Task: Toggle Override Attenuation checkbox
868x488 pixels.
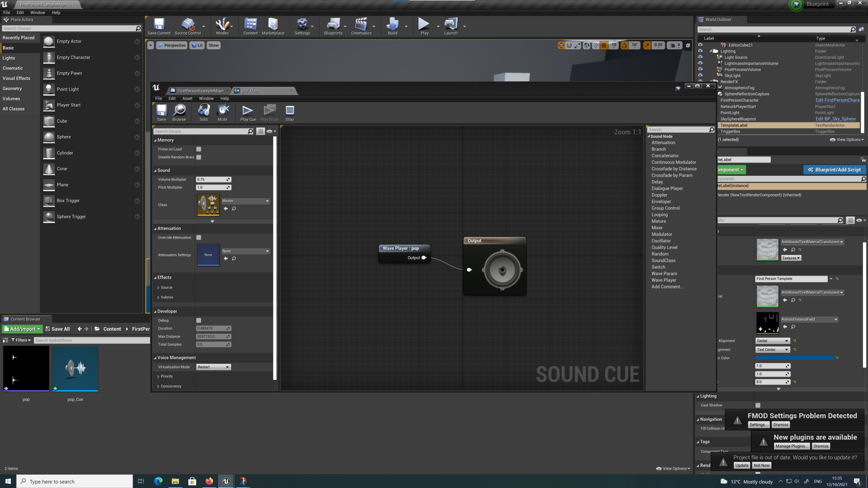Action: 199,238
